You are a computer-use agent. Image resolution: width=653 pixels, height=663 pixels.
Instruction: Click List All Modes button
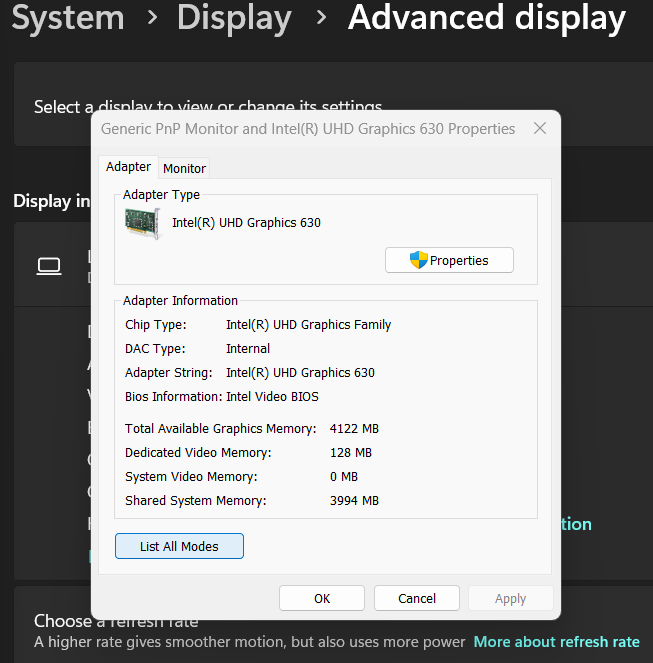(x=179, y=546)
